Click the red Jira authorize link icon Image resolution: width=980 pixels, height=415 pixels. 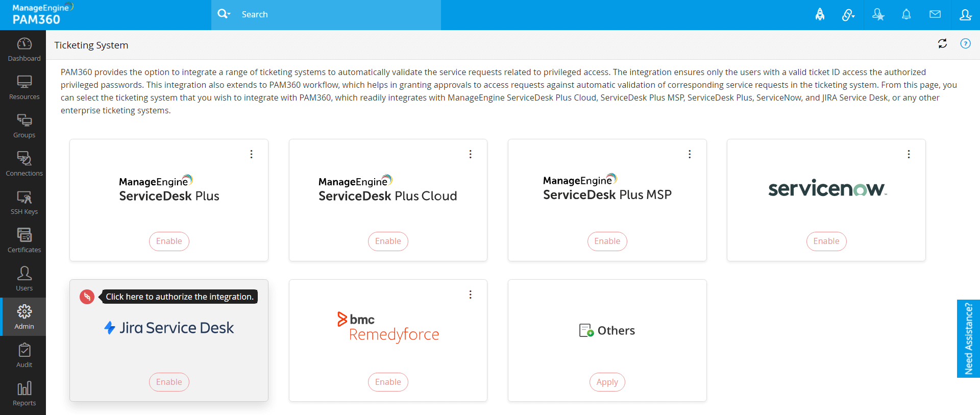click(x=87, y=297)
